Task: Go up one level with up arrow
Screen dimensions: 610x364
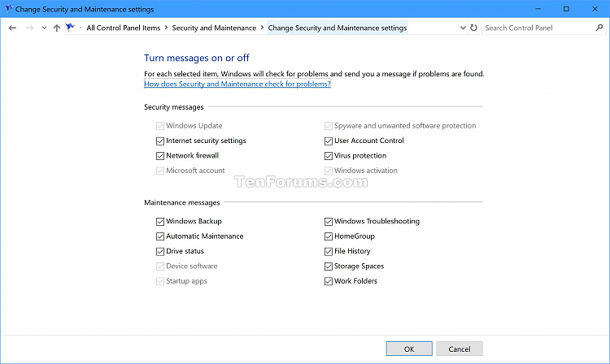Action: tap(57, 28)
